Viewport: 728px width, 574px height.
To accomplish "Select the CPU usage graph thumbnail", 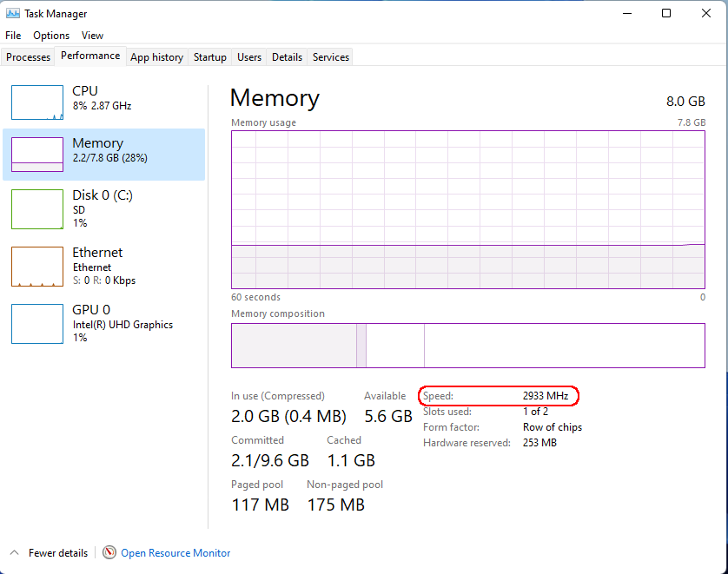I will tap(37, 102).
